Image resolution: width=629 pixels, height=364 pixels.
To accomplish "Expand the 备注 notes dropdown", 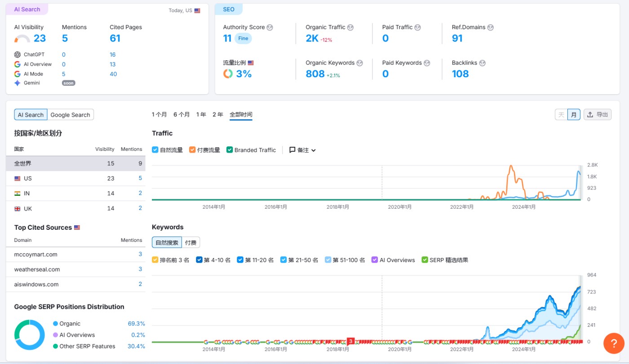I will (x=302, y=150).
